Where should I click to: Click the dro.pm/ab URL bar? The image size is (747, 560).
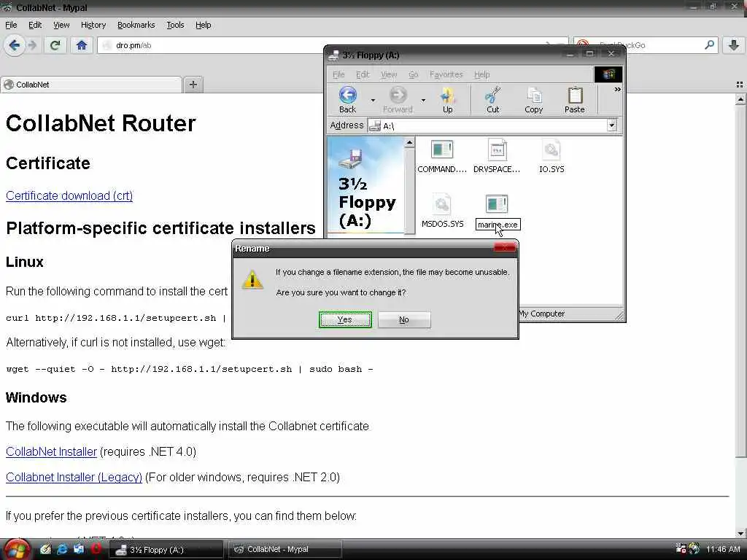pyautogui.click(x=333, y=45)
